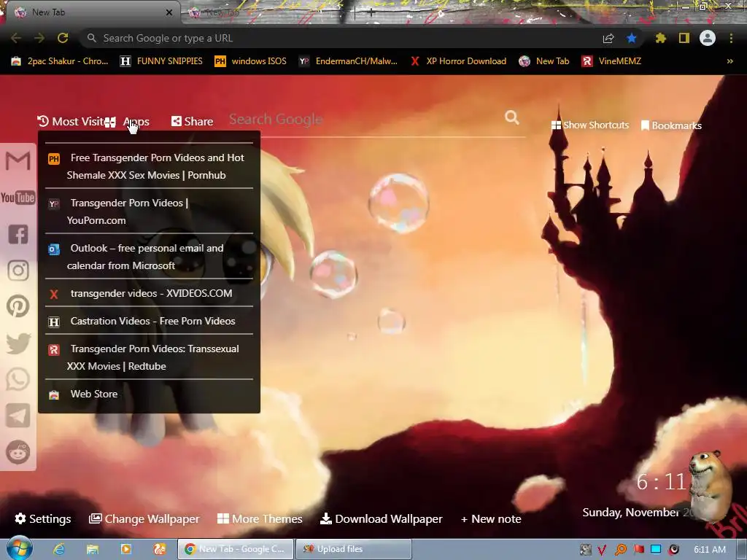Open the Bookmarks panel on the page
Image resolution: width=747 pixels, height=560 pixels.
pyautogui.click(x=671, y=125)
